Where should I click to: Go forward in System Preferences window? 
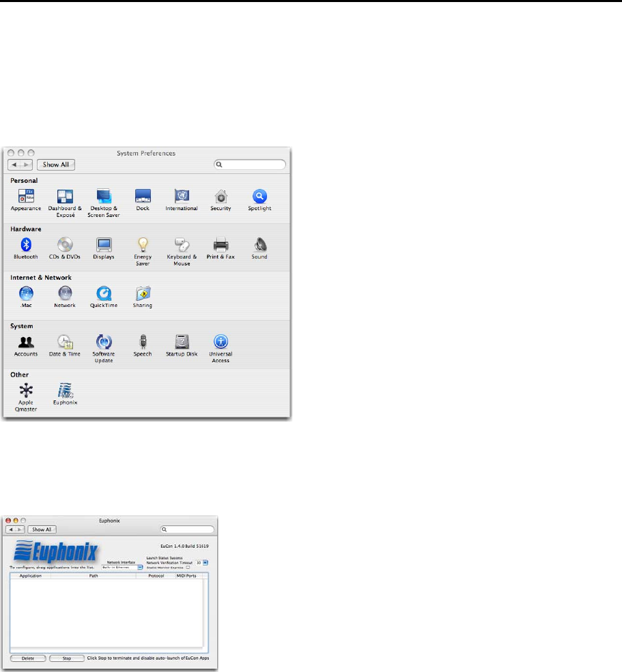click(x=26, y=164)
